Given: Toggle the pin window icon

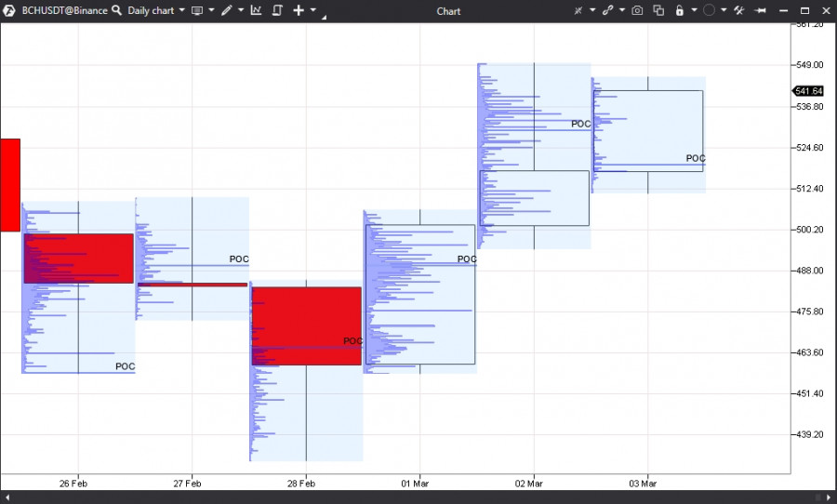Looking at the screenshot, I should (x=761, y=10).
